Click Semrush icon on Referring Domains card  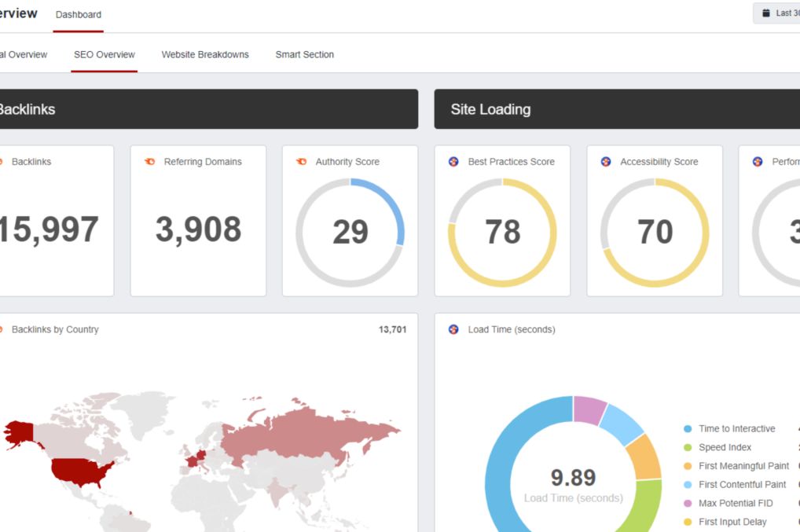coord(149,162)
